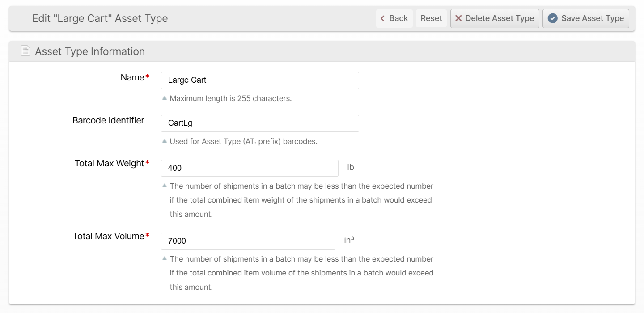Viewport: 644px width, 313px height.
Task: Click the Save Asset Type button text
Action: pos(593,18)
